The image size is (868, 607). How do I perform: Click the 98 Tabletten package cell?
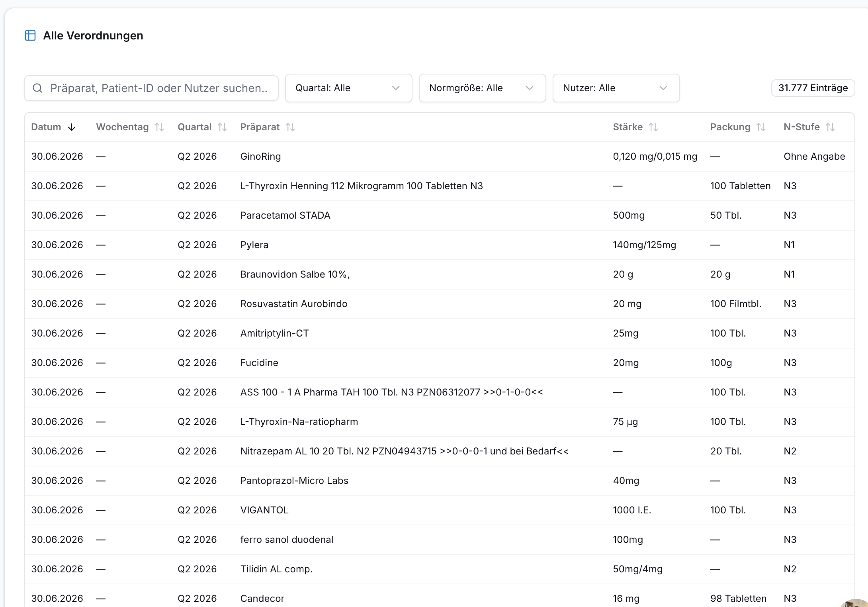pyautogui.click(x=738, y=599)
